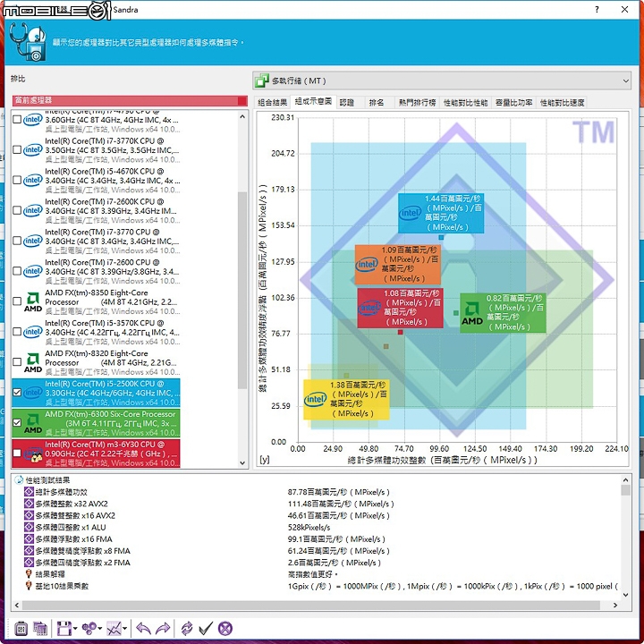The image size is (644, 644).
Task: Click the line chart toolbar icon
Action: [114, 629]
